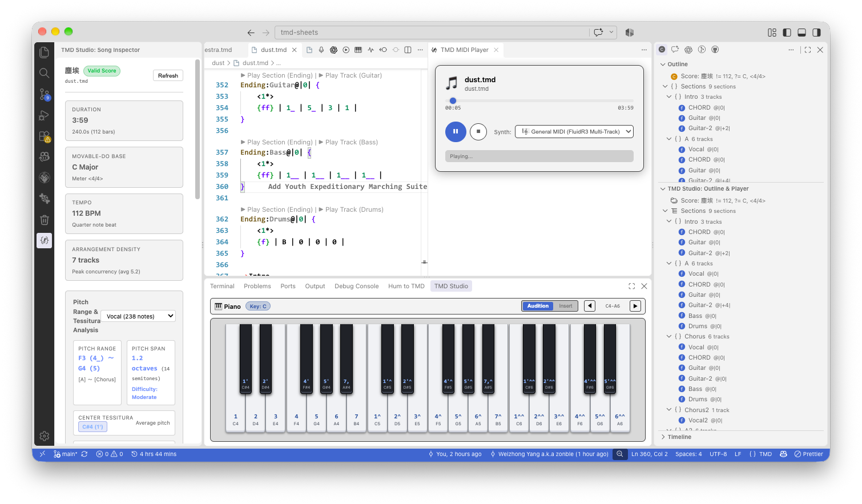Click the waveform pulse icon in editor toolbar
The height and width of the screenshot is (504, 862).
pos(370,50)
